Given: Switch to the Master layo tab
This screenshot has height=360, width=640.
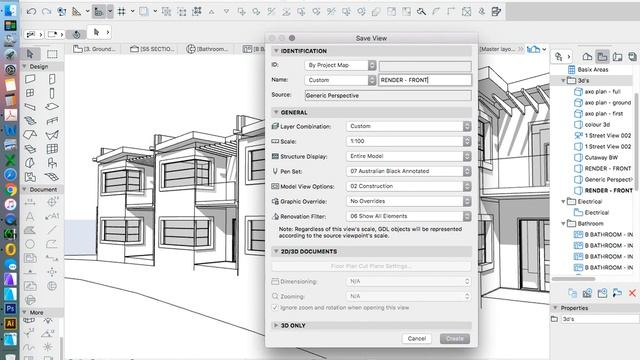Looking at the screenshot, I should pyautogui.click(x=497, y=49).
